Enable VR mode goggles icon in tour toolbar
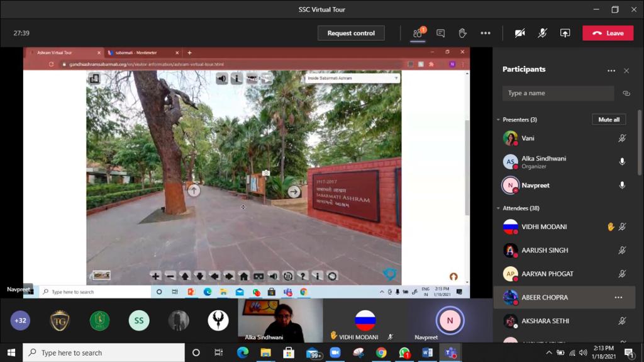 pyautogui.click(x=258, y=276)
